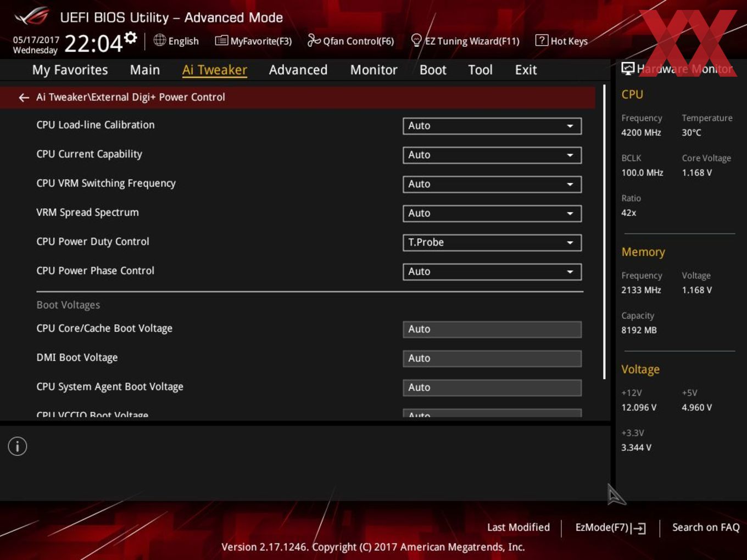The image size is (747, 560).
Task: Select CPU Power Duty Control label
Action: coord(93,242)
